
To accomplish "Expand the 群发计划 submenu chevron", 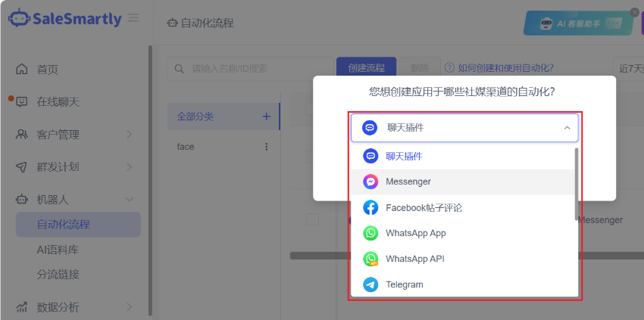I will [129, 167].
